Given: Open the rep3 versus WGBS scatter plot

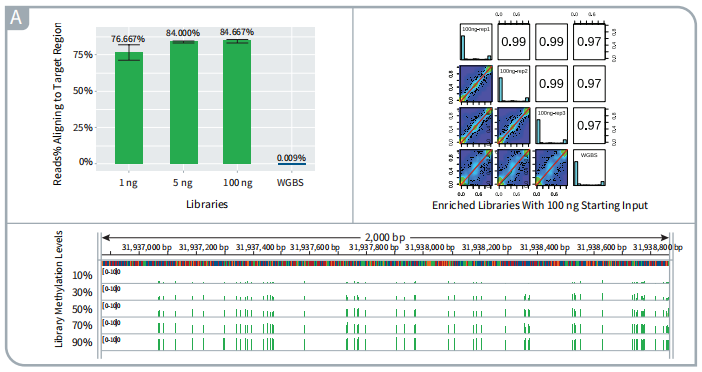Looking at the screenshot, I should 552,168.
